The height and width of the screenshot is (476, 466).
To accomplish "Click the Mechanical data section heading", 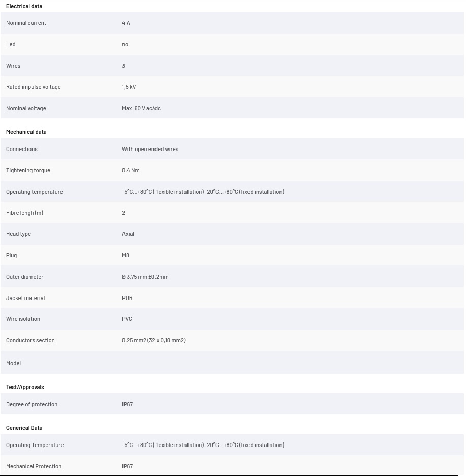I will pos(26,132).
